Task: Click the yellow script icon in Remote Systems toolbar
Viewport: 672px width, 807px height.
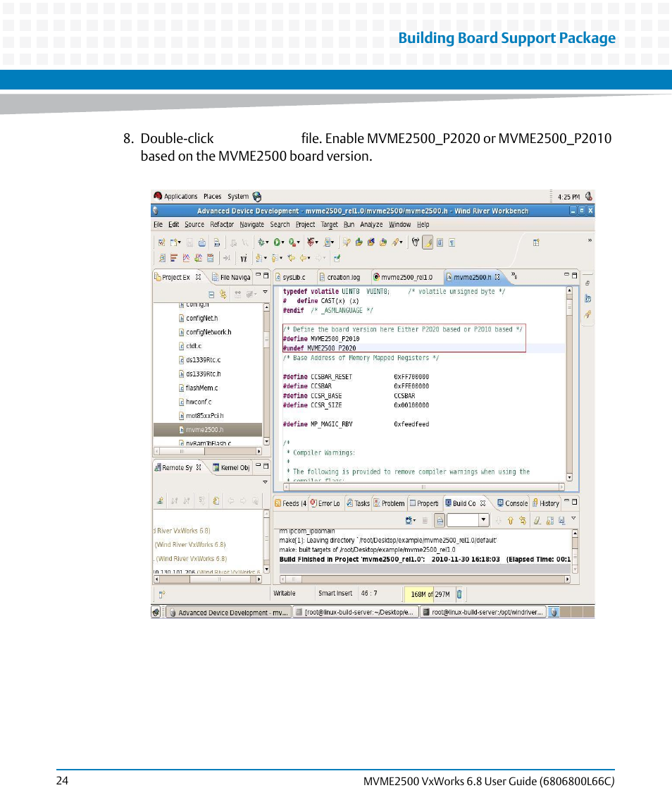Action: pos(216,501)
